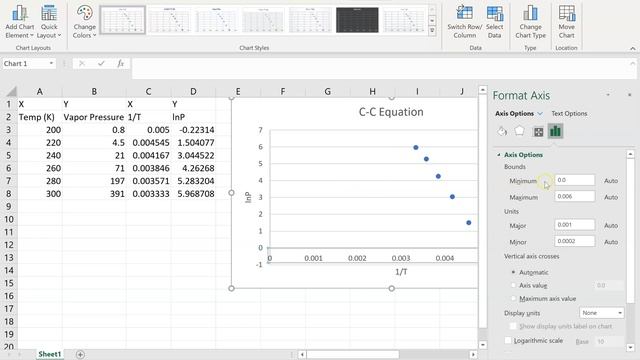Add new sheet with plus icon

[80, 354]
